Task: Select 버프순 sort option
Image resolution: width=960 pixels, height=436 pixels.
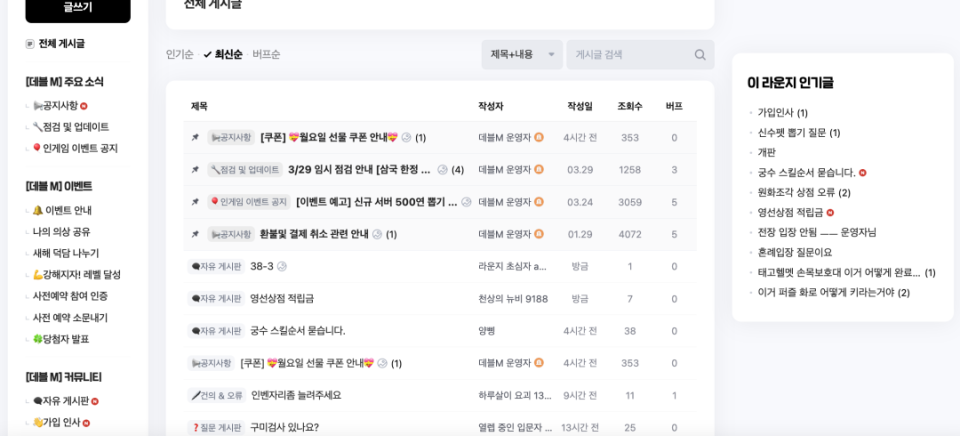Action: point(266,54)
